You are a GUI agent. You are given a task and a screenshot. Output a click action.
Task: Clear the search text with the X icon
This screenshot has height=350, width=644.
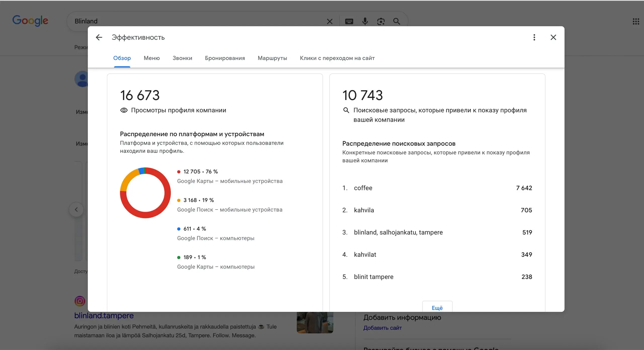(330, 22)
